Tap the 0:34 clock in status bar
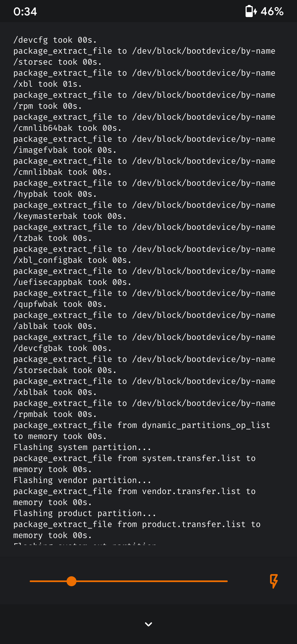297x644 pixels. tap(25, 12)
